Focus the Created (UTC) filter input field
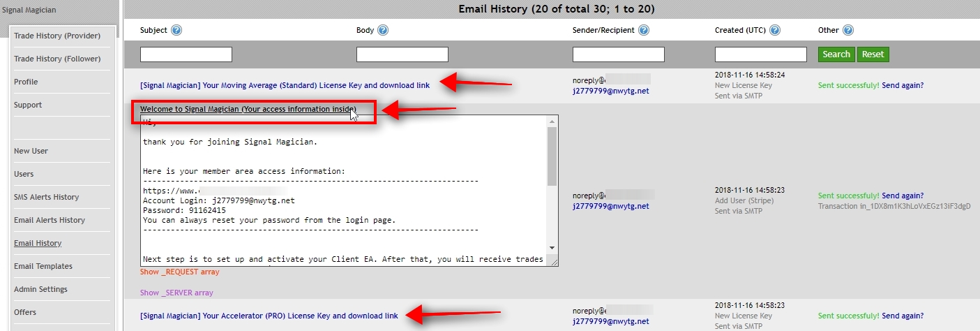Viewport: 980px width, 331px height. coord(761,54)
